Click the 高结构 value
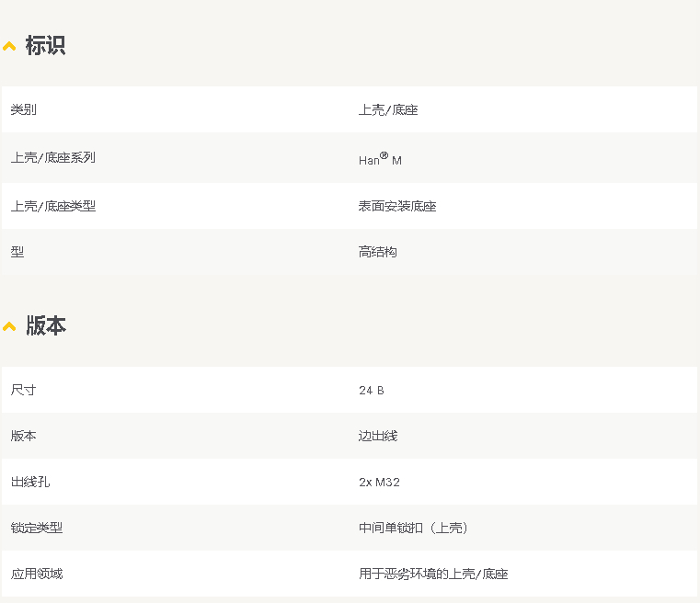 [x=378, y=252]
